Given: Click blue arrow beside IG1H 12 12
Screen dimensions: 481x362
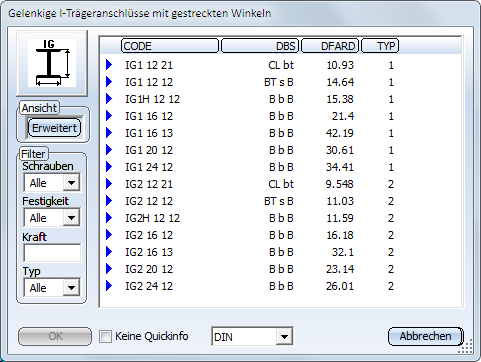Looking at the screenshot, I should click(x=109, y=99).
